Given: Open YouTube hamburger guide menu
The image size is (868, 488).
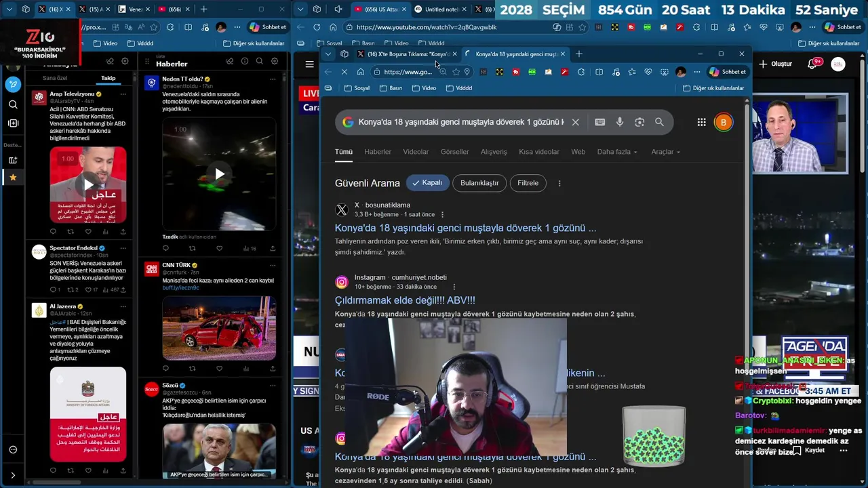Looking at the screenshot, I should click(309, 64).
